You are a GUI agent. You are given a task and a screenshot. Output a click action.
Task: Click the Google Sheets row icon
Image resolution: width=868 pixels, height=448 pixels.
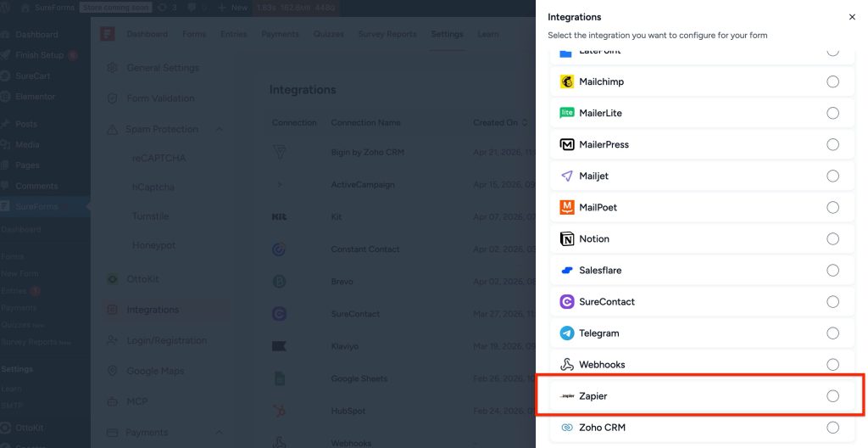280,378
